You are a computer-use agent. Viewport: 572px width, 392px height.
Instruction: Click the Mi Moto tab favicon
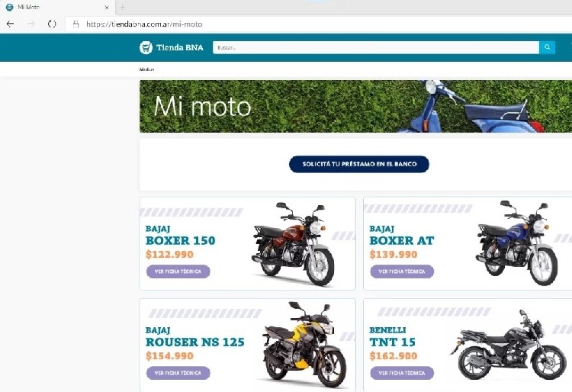[9, 7]
